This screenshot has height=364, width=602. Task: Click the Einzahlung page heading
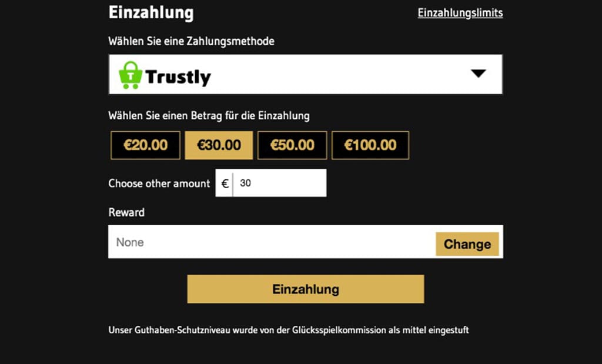[x=151, y=12]
